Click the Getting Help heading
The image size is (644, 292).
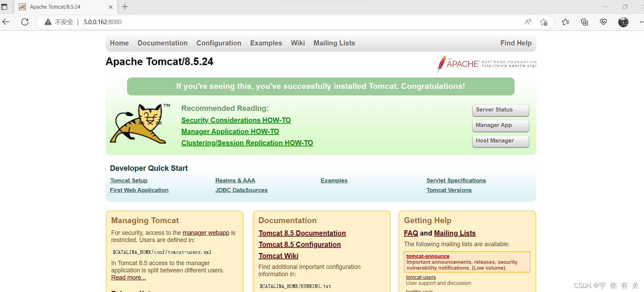click(x=428, y=220)
